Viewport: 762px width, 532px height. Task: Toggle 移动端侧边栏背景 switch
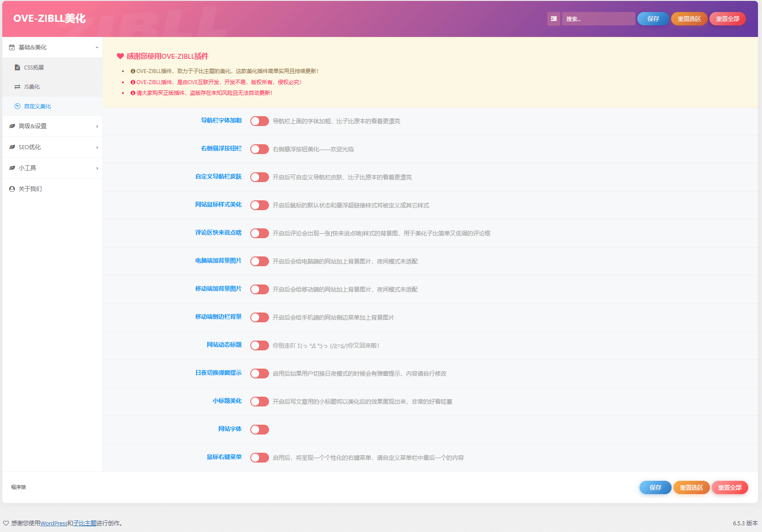(259, 317)
